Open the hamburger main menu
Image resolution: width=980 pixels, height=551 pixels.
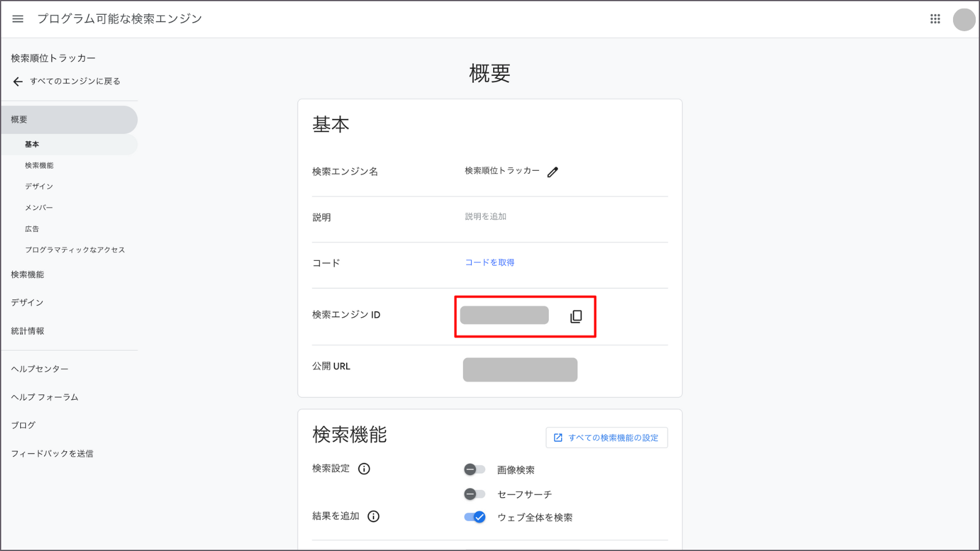pos(18,19)
